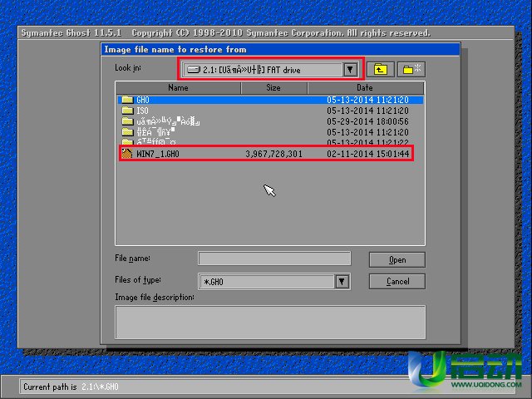Image resolution: width=532 pixels, height=399 pixels.
Task: Select the 2.1 FAT drive combo box
Action: 269,70
